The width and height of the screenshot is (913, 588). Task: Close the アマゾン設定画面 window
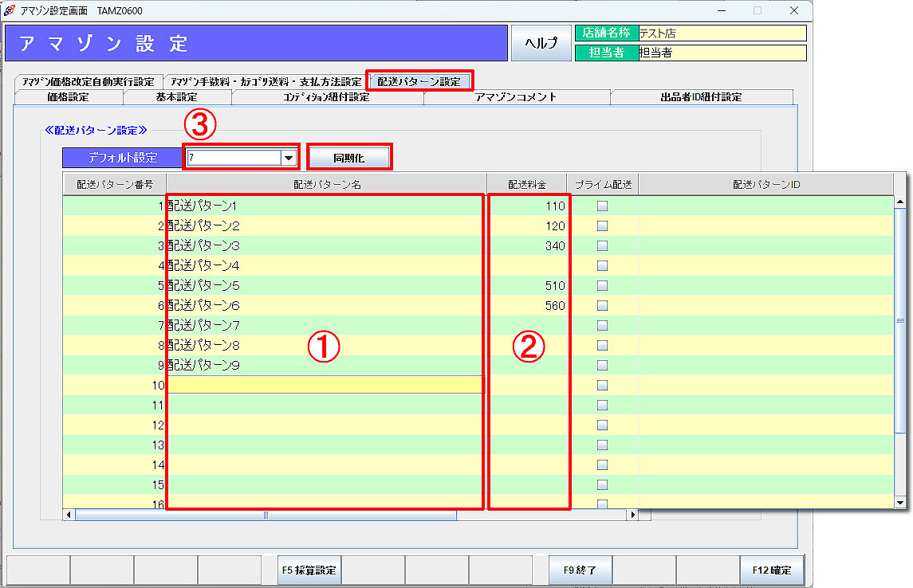[x=793, y=10]
